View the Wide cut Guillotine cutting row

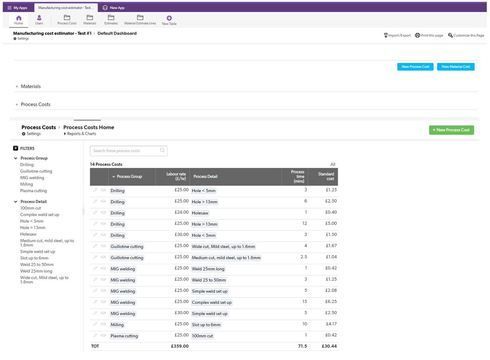click(x=103, y=246)
